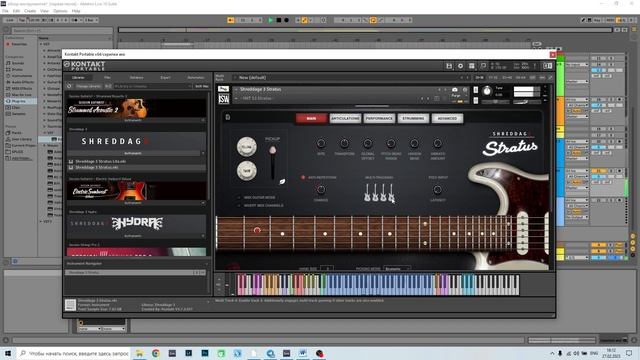Open Microsoft Word from the taskbar
The image size is (640, 360).
303,353
